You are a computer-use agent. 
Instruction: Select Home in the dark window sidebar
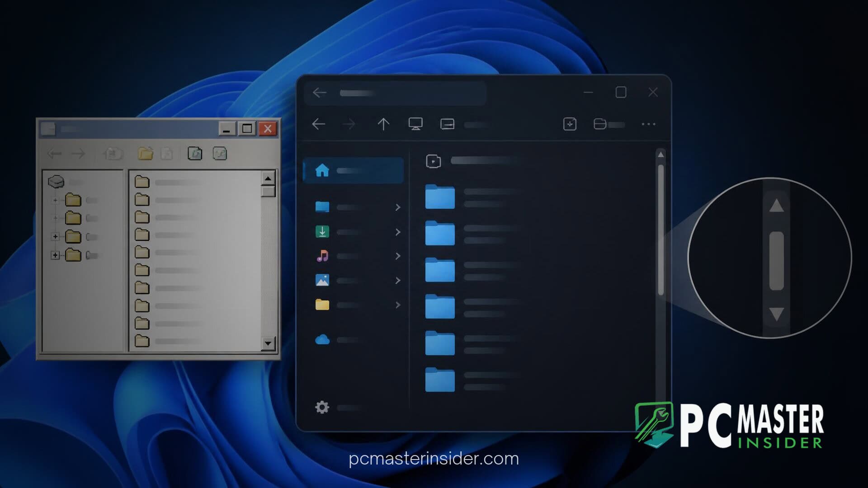pos(353,170)
